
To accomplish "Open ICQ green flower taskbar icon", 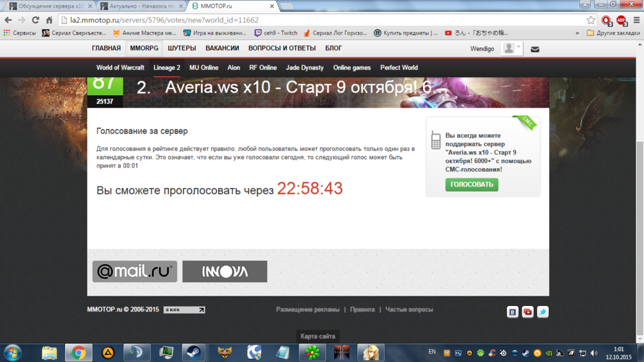I will [x=312, y=352].
